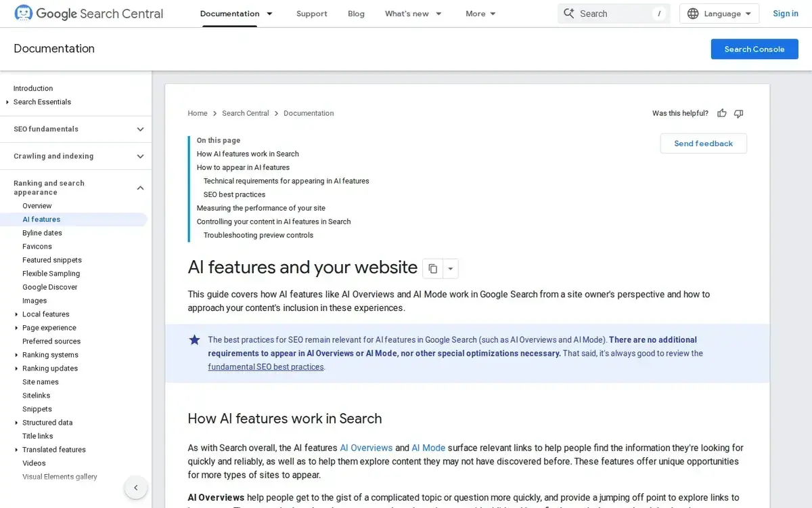The height and width of the screenshot is (508, 812).
Task: Jump to Technical requirements for appearing section
Action: point(286,181)
